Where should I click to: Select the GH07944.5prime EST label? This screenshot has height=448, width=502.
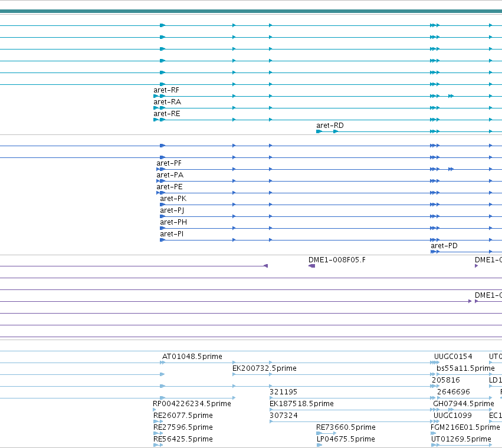click(464, 404)
